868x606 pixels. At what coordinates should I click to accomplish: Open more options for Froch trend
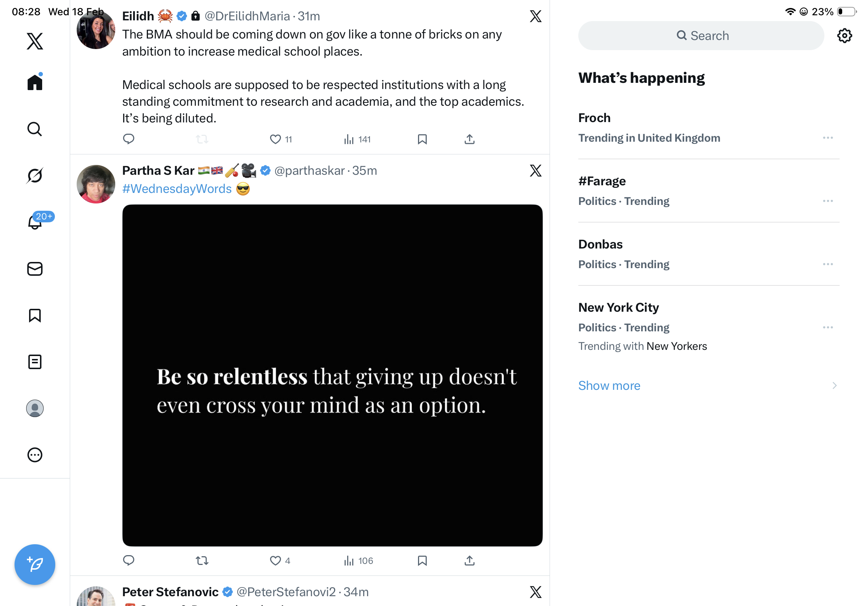[x=828, y=138]
